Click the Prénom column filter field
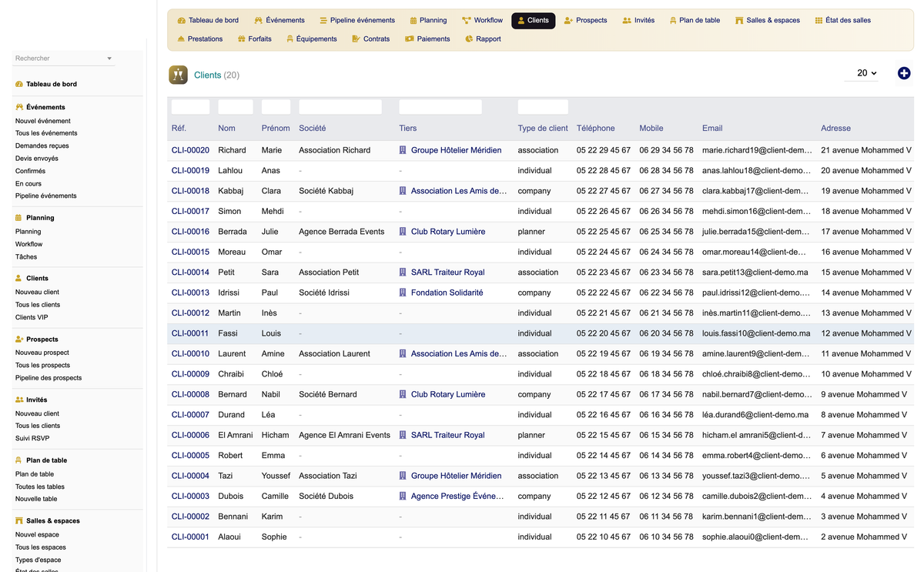This screenshot has height=572, width=924. [x=276, y=107]
